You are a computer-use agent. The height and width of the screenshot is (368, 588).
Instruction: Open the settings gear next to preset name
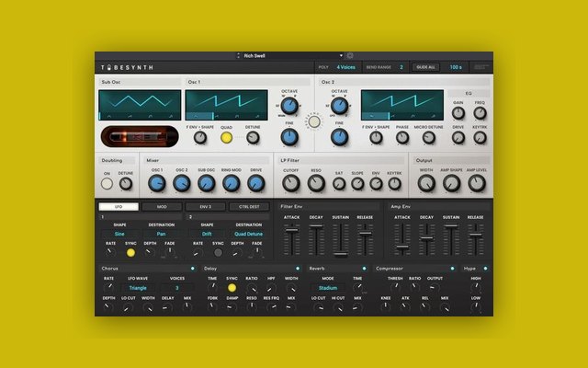point(350,55)
